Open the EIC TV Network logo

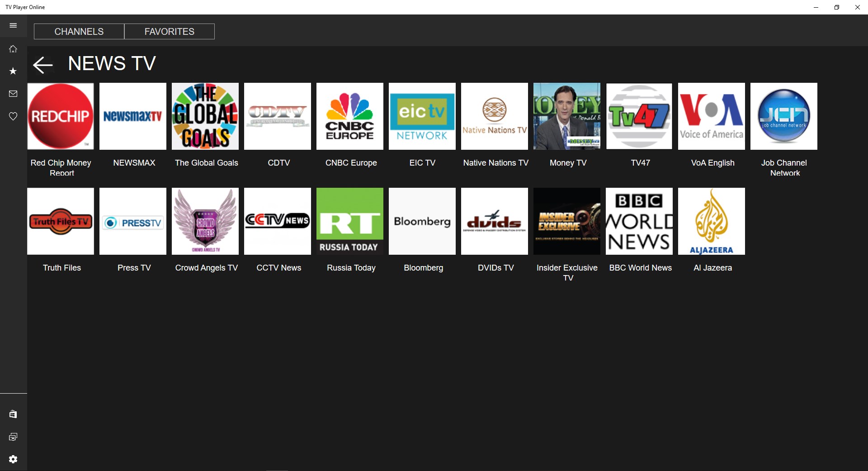pyautogui.click(x=422, y=116)
